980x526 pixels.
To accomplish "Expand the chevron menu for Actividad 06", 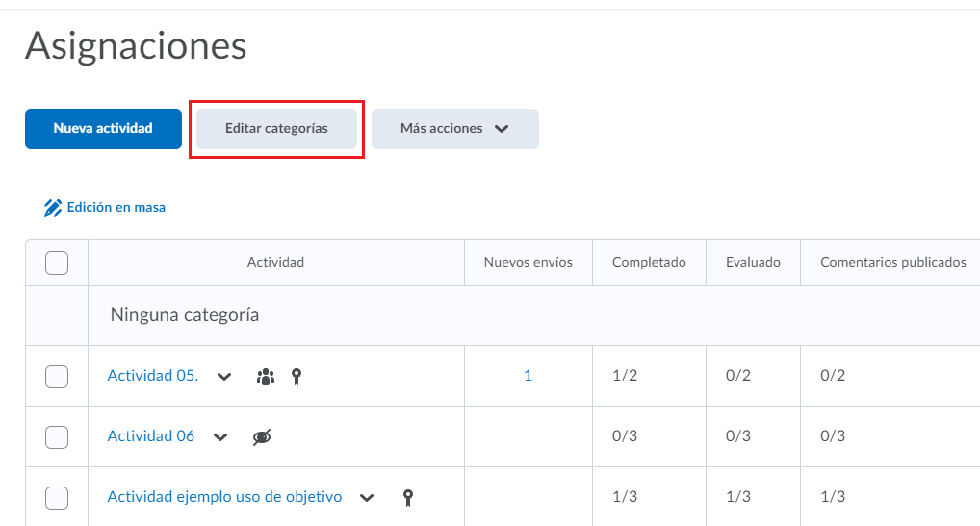I will coord(220,437).
